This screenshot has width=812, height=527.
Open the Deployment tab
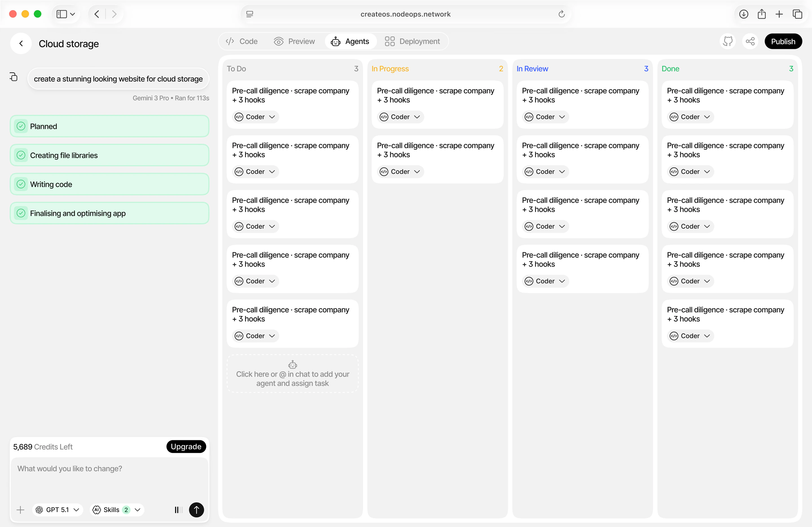point(412,41)
